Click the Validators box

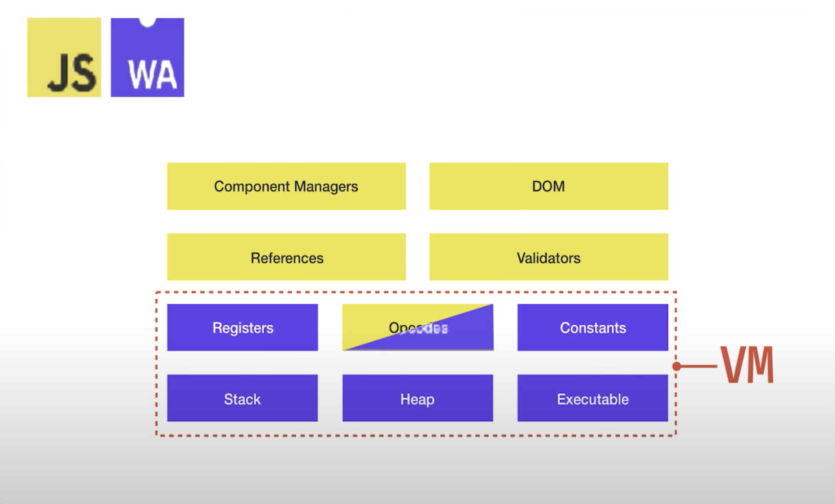coord(548,257)
